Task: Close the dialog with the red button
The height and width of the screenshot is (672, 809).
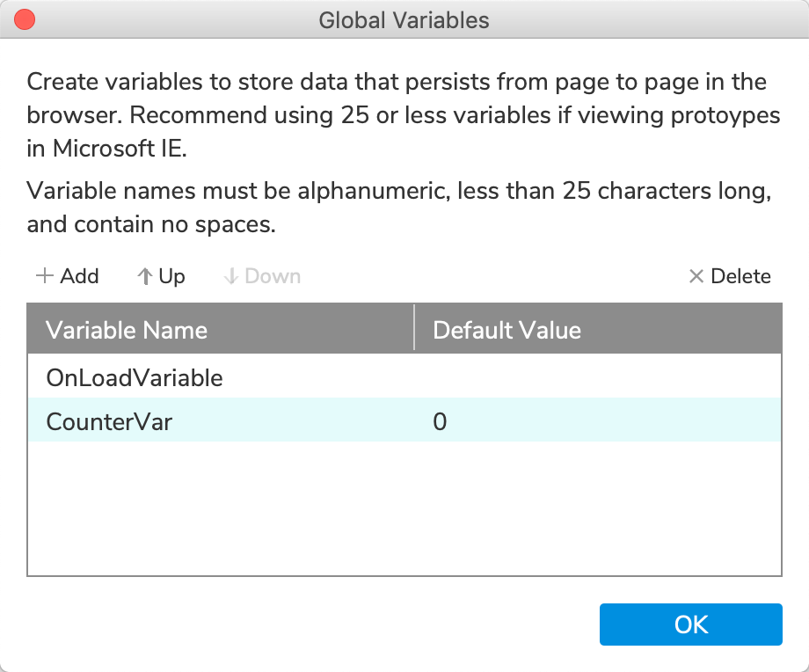Action: click(x=26, y=19)
